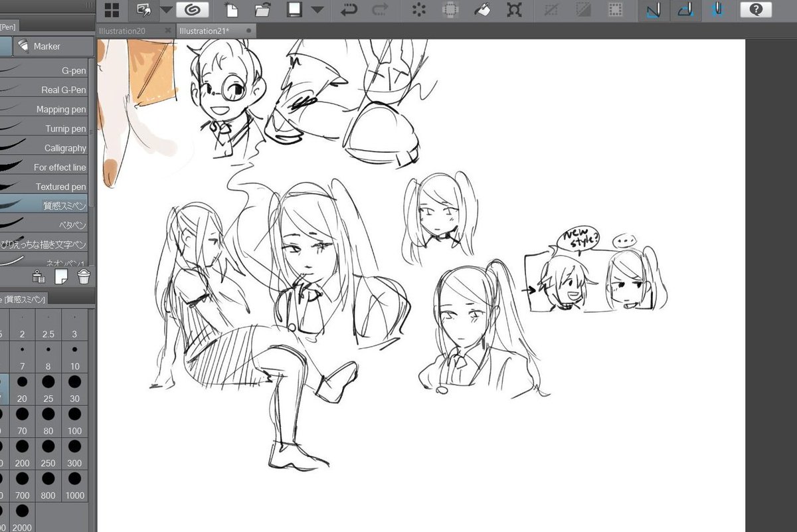Select the Marker sub tool group
797x532 pixels.
[53, 46]
